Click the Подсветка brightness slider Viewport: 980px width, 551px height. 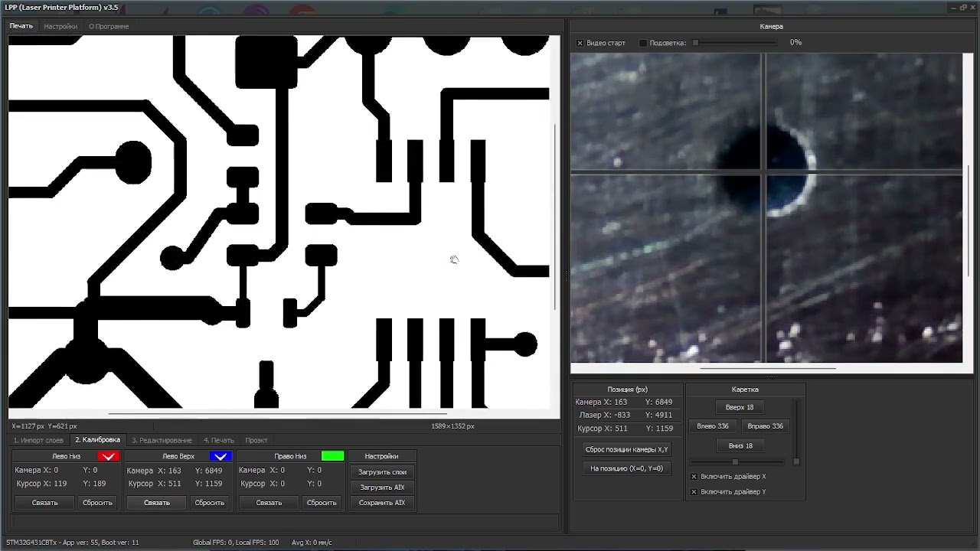(737, 43)
